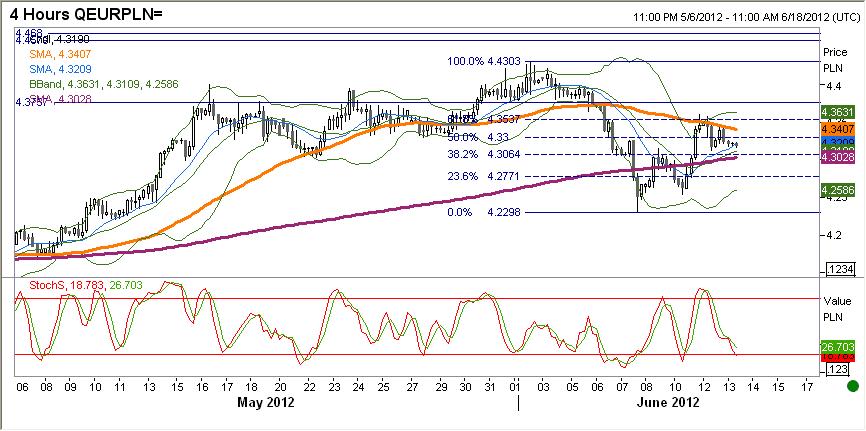Click the '.1234' box on price axis
Viewport: 866px width, 431px height.
click(x=840, y=269)
